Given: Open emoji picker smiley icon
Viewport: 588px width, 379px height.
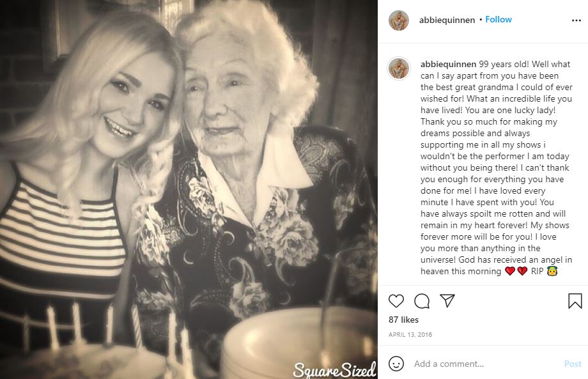Looking at the screenshot, I should click(396, 364).
